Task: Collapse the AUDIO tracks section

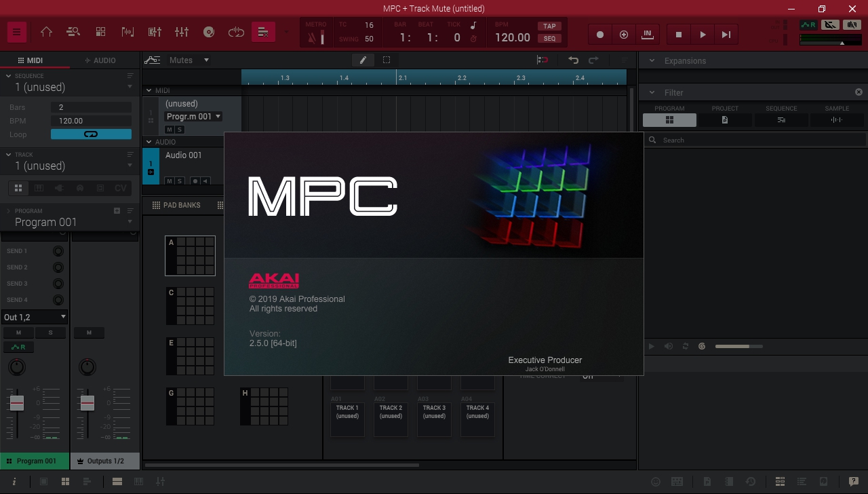Action: [149, 142]
